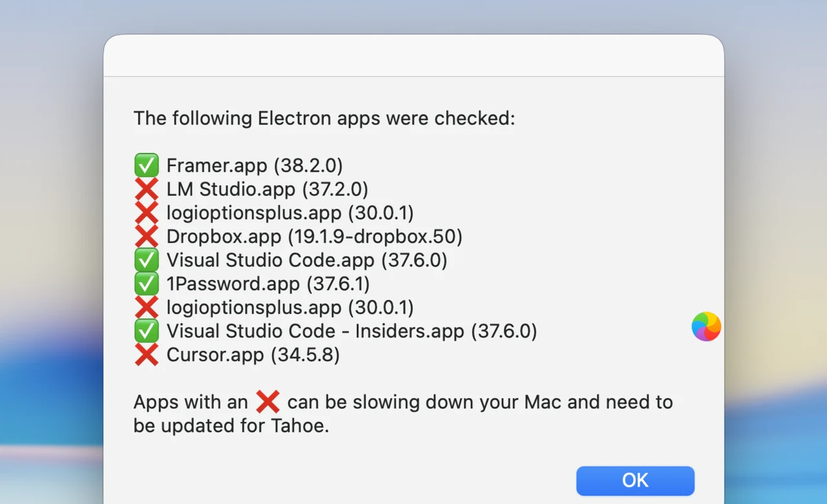Click the green checkmark beside 1Password.app
This screenshot has height=504, width=827.
(x=147, y=284)
